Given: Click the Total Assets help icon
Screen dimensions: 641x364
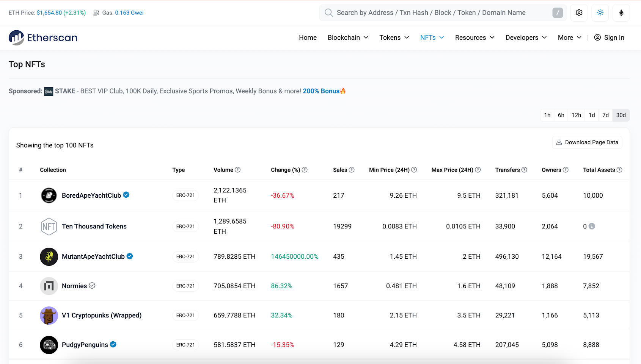Looking at the screenshot, I should (x=619, y=170).
